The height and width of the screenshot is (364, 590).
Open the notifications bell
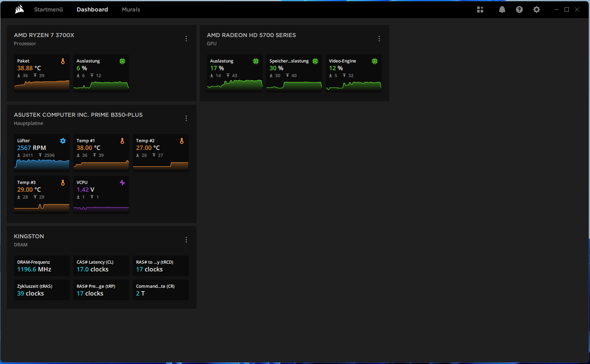[x=502, y=9]
